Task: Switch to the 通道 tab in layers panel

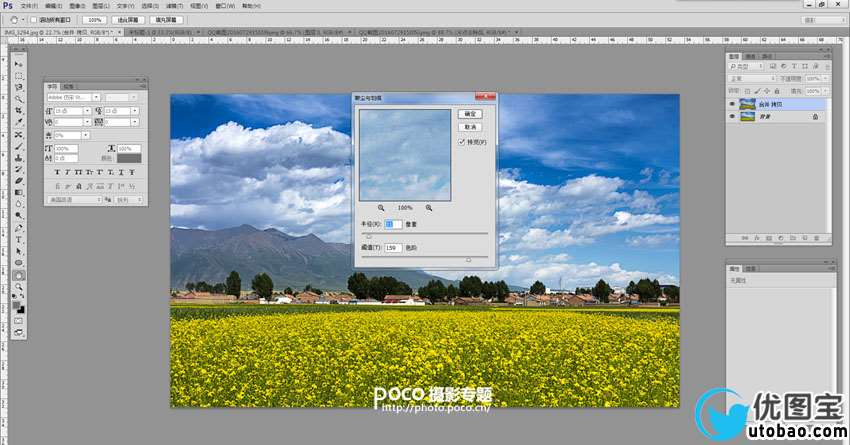Action: [x=750, y=56]
